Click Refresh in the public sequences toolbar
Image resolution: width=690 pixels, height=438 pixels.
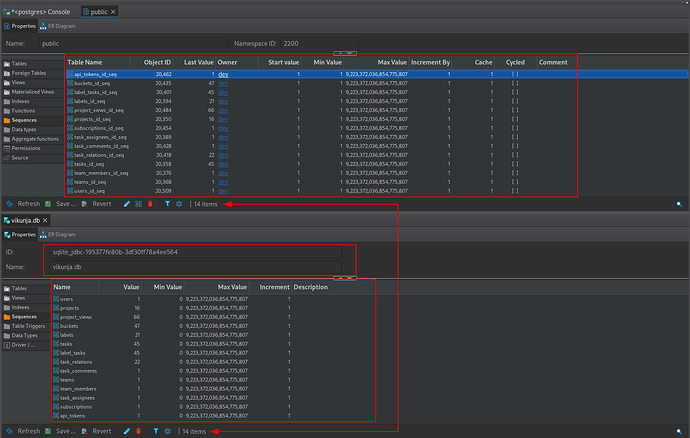[x=23, y=204]
